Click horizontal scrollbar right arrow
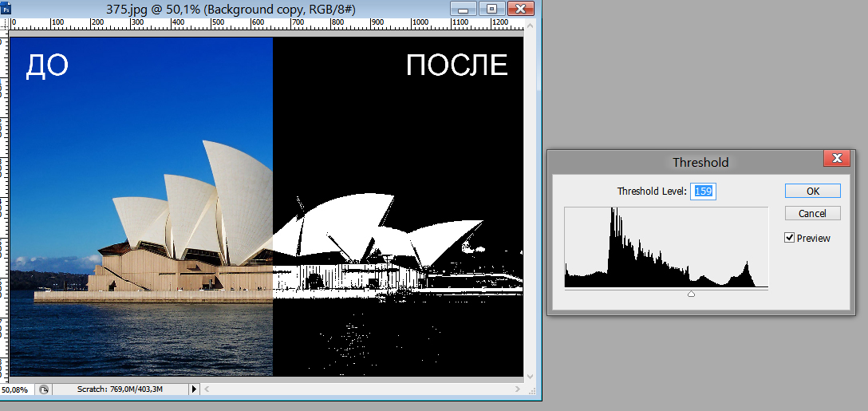 [x=518, y=389]
